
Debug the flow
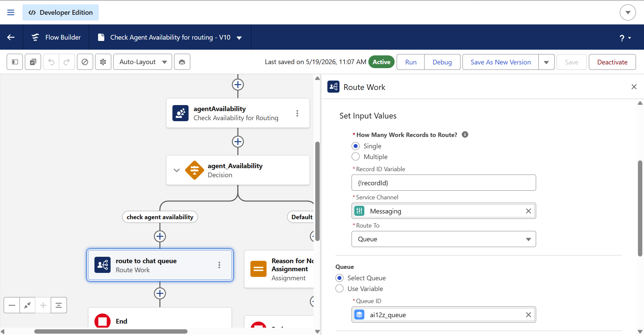442,62
